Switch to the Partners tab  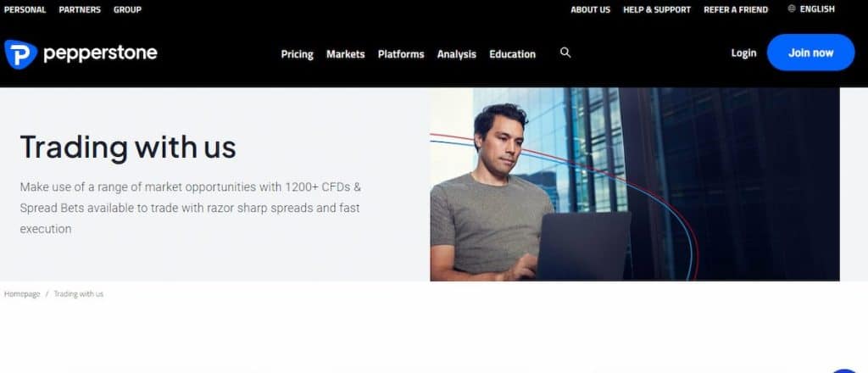(x=80, y=9)
